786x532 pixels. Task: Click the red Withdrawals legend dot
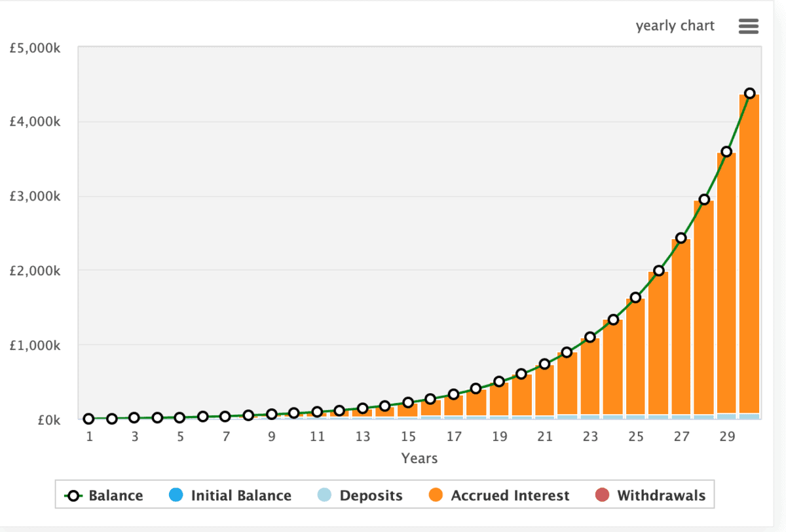(x=603, y=495)
